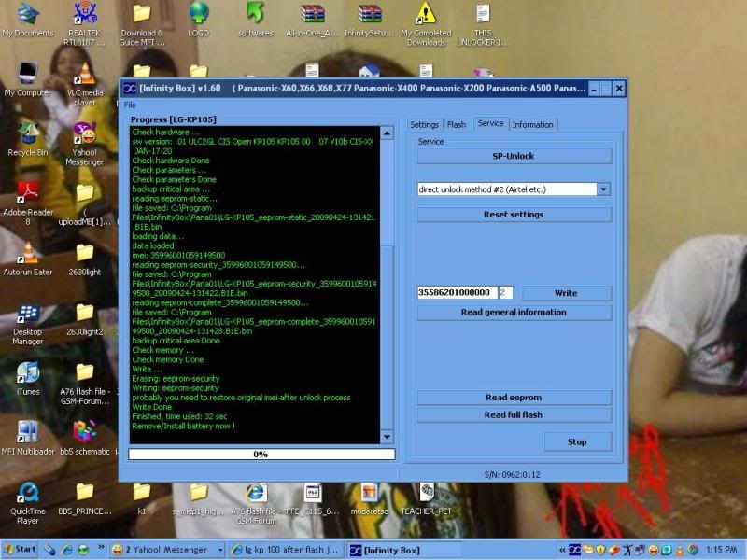Click the IMEI input field
The image size is (747, 560).
(x=457, y=292)
